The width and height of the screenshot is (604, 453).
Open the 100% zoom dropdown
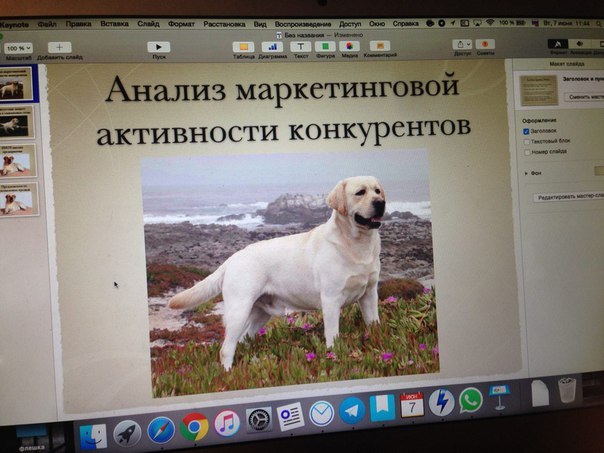18,47
